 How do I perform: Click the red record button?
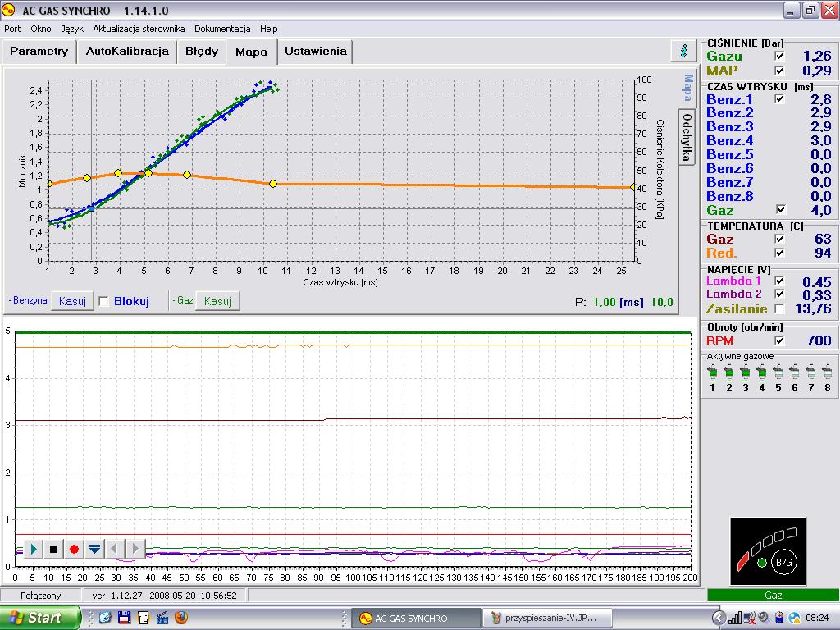(x=74, y=548)
